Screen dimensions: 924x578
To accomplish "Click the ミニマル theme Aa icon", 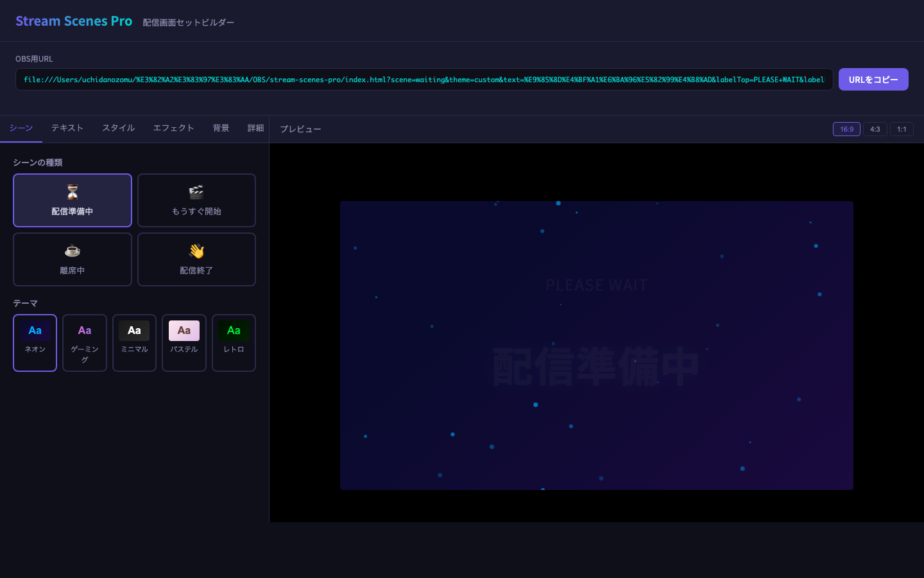I will pos(134,330).
